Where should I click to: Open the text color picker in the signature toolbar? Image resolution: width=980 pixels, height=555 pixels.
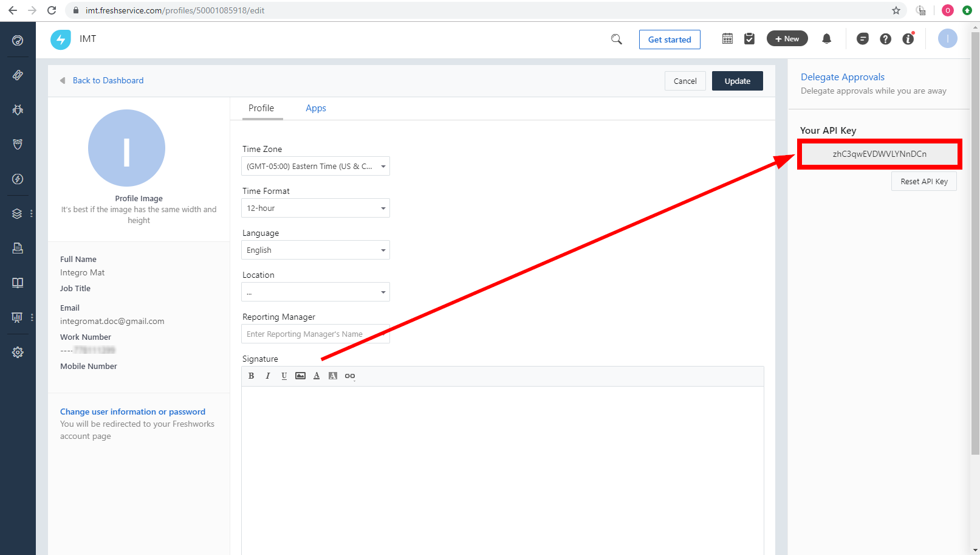click(x=317, y=376)
